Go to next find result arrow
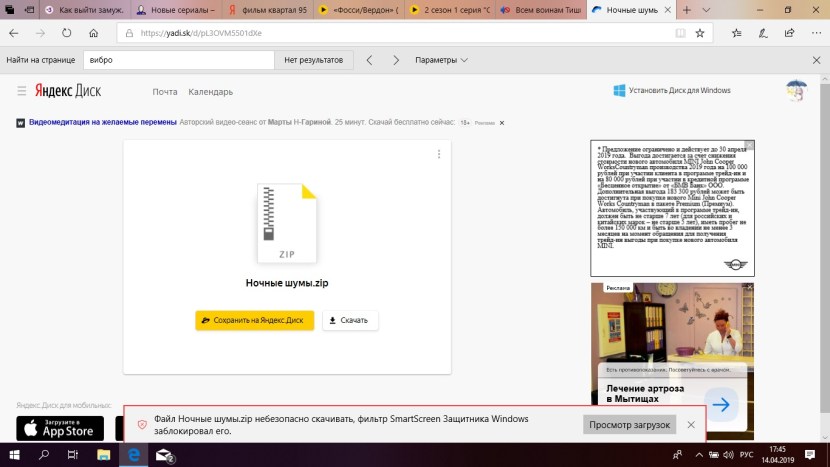The image size is (830, 467). coord(397,60)
